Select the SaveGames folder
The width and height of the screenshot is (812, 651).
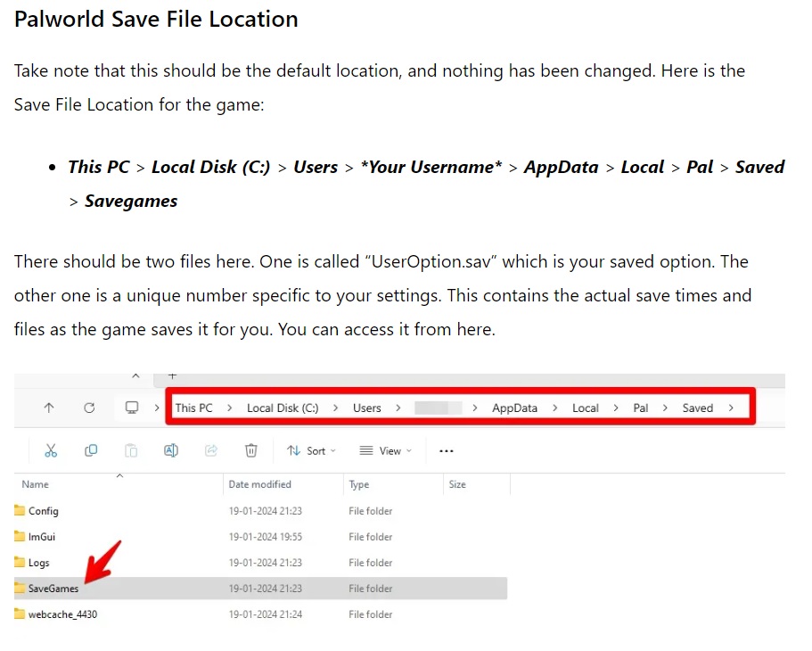(x=53, y=589)
